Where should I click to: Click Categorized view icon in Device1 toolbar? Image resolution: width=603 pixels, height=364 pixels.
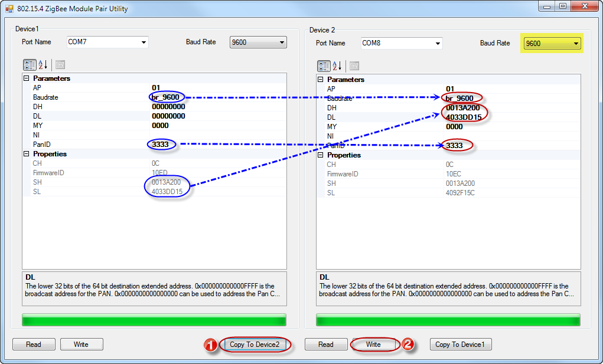point(30,65)
